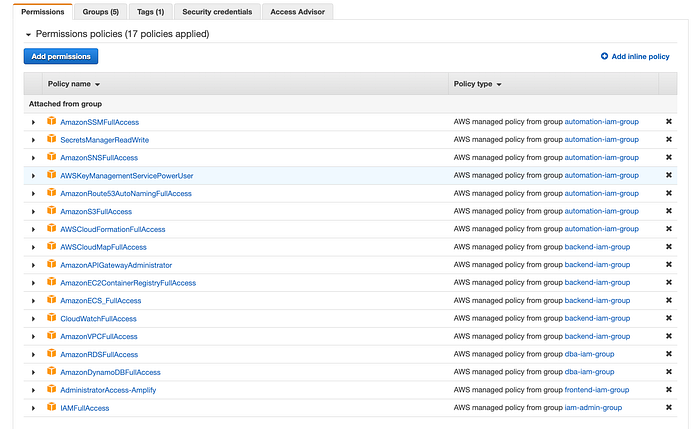Click the Add inline policy link
700x429 pixels.
click(x=640, y=56)
